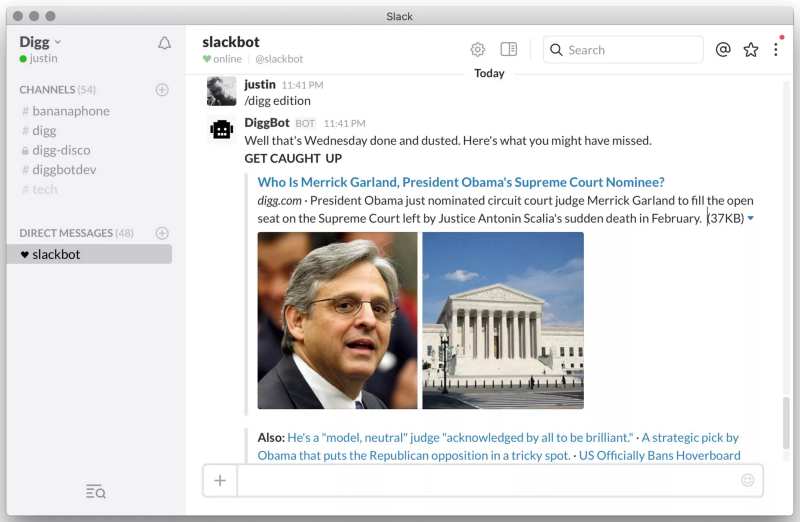Click the @slackbot handle in header
800x522 pixels.
(279, 59)
